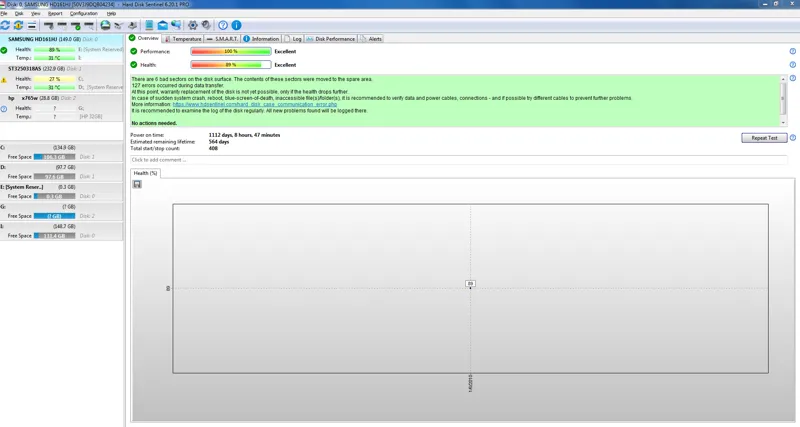Click the Help question mark toolbar icon
The image size is (800, 427).
coord(223,25)
